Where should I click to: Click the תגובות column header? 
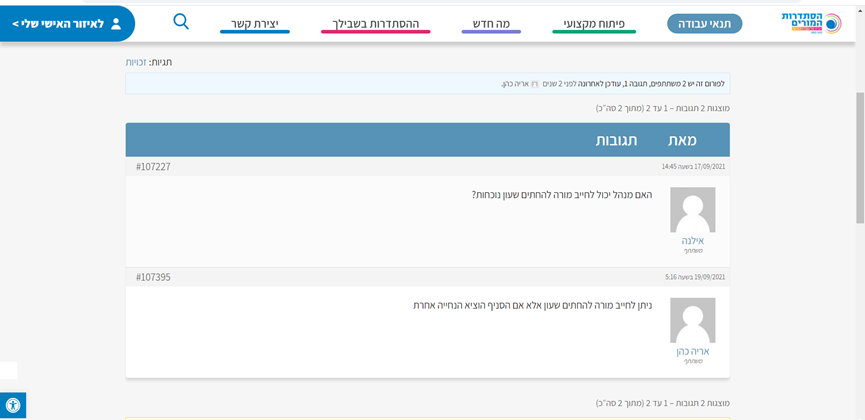[616, 140]
